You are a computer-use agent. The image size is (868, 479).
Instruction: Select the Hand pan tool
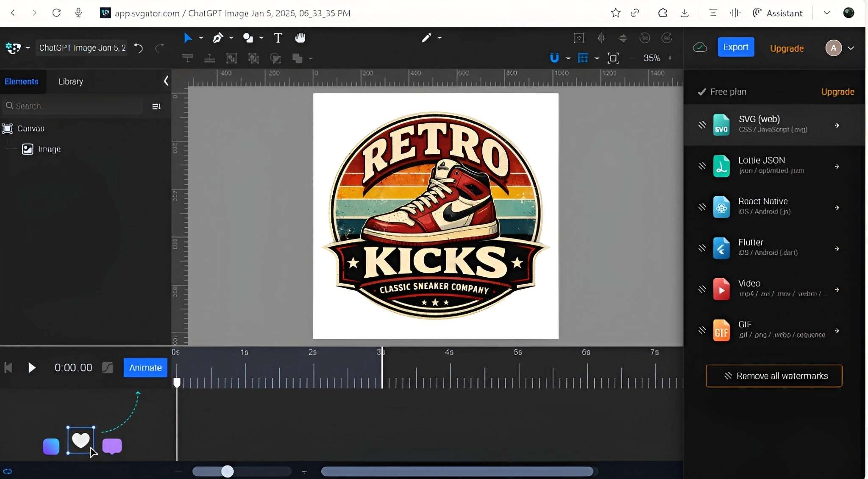[x=300, y=38]
